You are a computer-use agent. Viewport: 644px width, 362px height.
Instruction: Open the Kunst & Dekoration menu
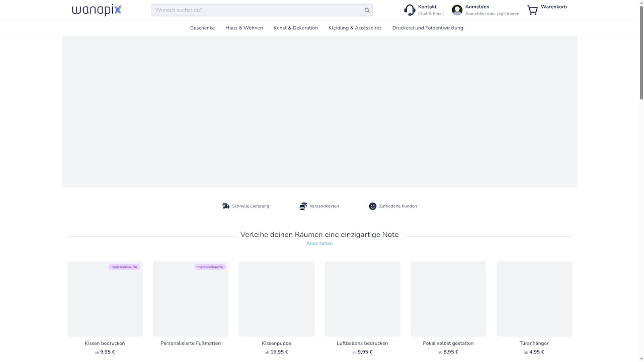click(x=295, y=28)
